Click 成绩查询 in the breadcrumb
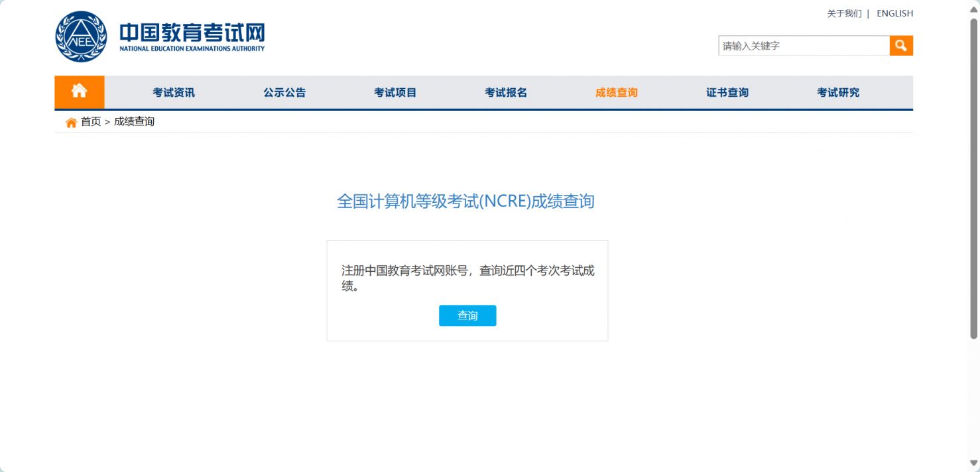Viewport: 980px width, 472px height. 134,122
